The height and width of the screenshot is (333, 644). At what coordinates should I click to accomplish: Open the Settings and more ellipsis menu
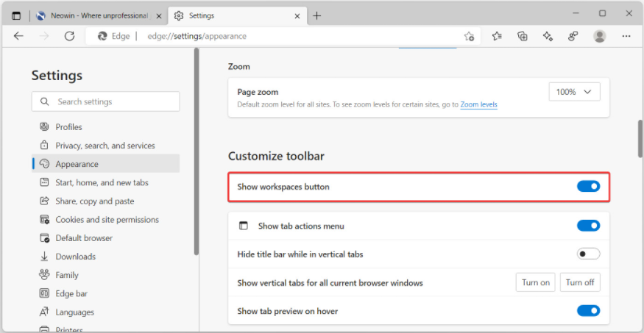click(626, 36)
